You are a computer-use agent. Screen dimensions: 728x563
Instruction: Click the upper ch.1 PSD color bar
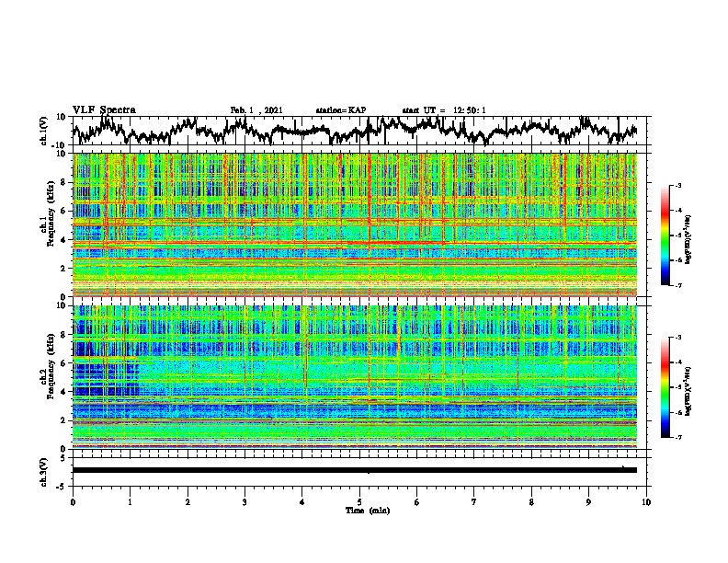[665, 236]
